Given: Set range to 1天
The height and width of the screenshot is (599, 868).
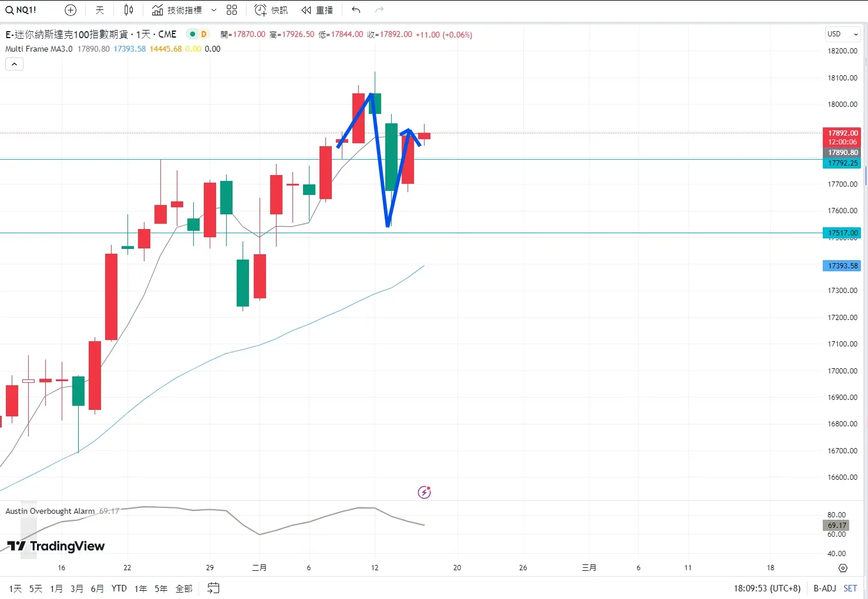Looking at the screenshot, I should 15,588.
